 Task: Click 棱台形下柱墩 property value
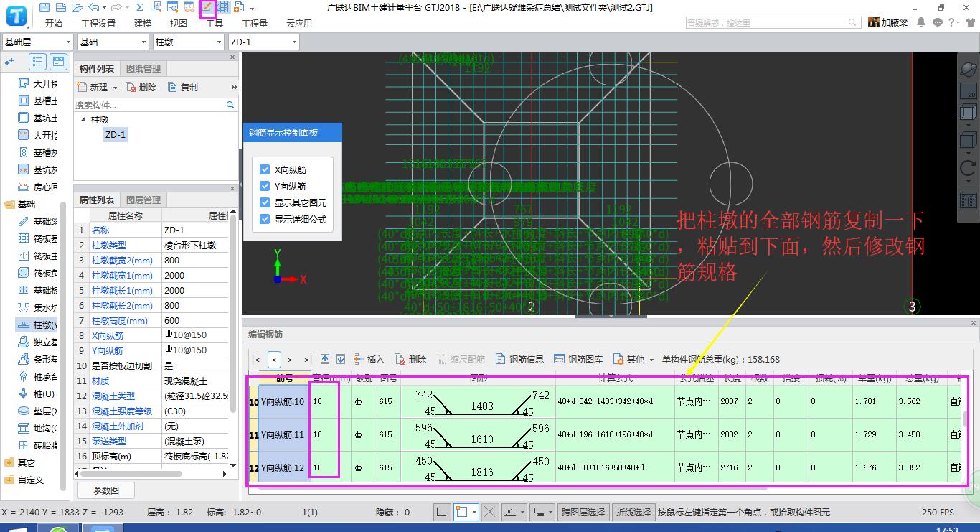tap(195, 246)
